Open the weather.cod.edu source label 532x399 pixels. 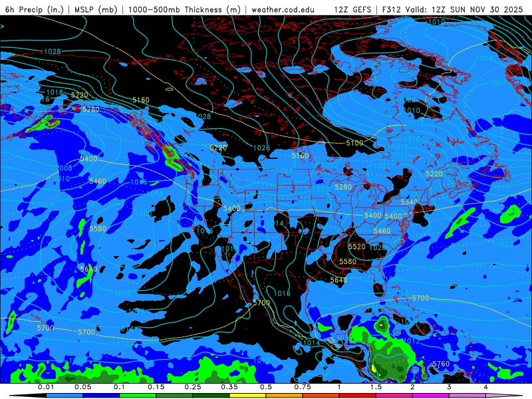(x=283, y=9)
